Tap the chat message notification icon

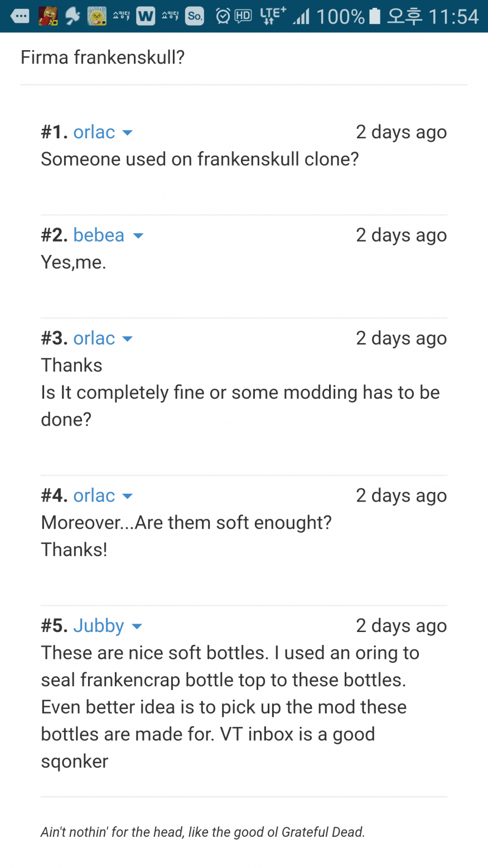pos(20,16)
